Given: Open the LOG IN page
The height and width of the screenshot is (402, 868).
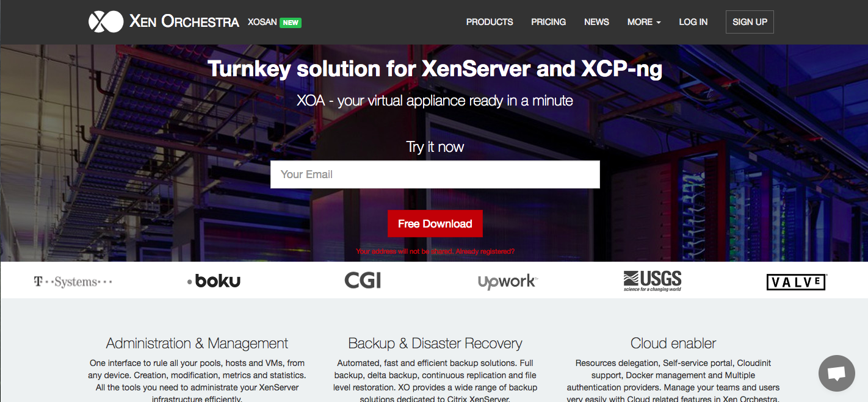Looking at the screenshot, I should point(693,22).
